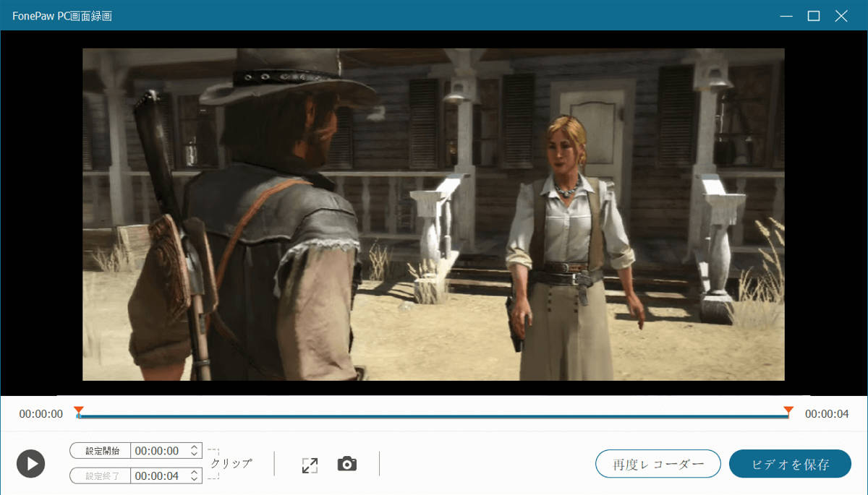Open the start time spinner arrows
Screen dimensions: 868x495
coord(194,451)
